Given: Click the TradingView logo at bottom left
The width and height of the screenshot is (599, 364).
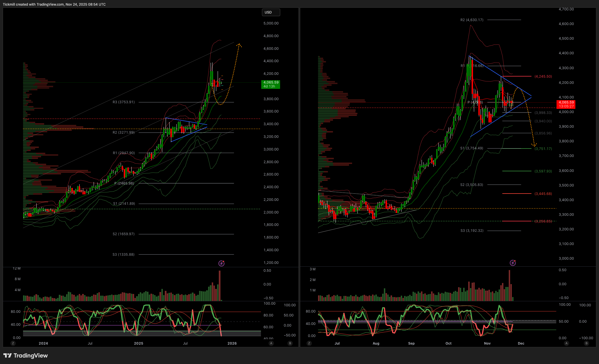Looking at the screenshot, I should pyautogui.click(x=26, y=356).
